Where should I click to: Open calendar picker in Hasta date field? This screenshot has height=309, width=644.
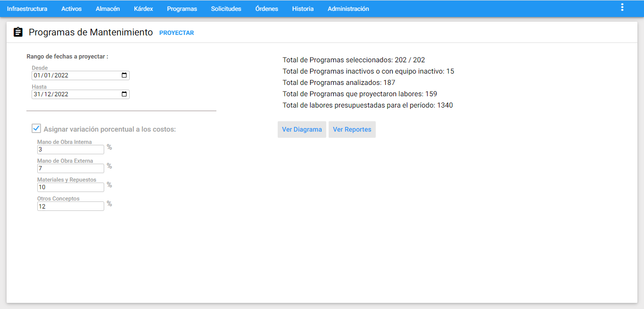tap(124, 94)
